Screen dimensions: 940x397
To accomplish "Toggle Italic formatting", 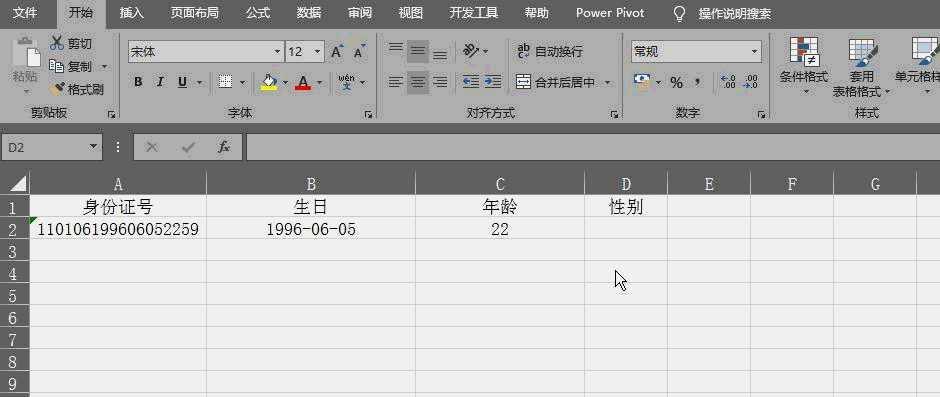I will (160, 82).
